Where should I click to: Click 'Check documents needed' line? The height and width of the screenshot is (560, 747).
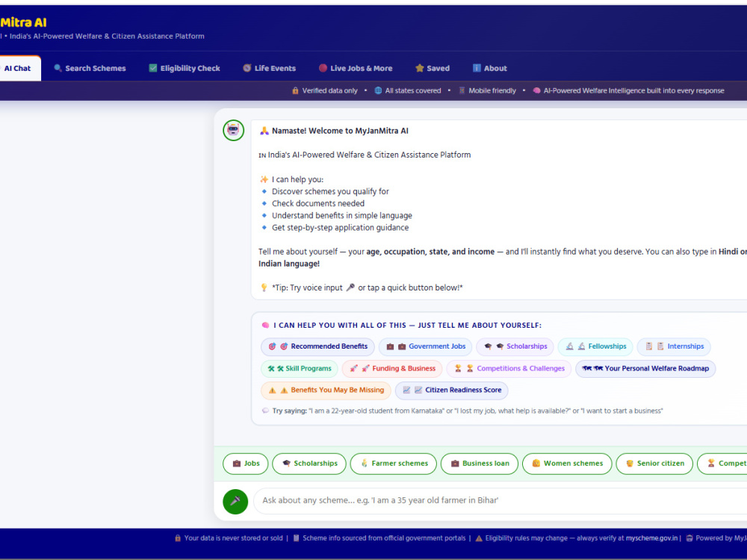pyautogui.click(x=318, y=204)
